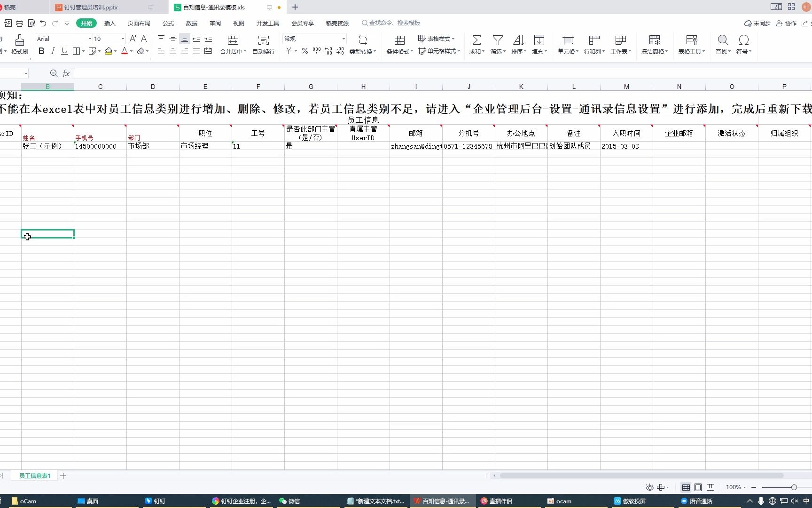Screen dimensions: 812x508
Task: Select the 员工信息表1 sheet tab
Action: 34,476
